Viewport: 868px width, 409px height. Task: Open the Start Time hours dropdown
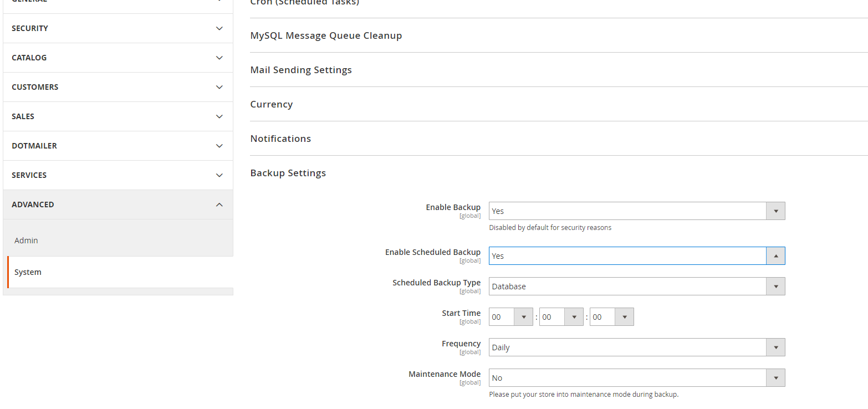click(x=511, y=317)
